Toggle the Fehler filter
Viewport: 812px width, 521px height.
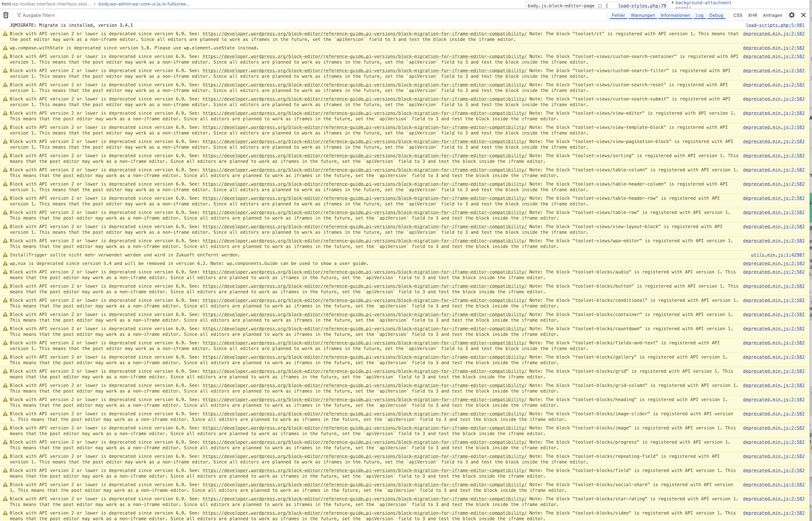[618, 15]
